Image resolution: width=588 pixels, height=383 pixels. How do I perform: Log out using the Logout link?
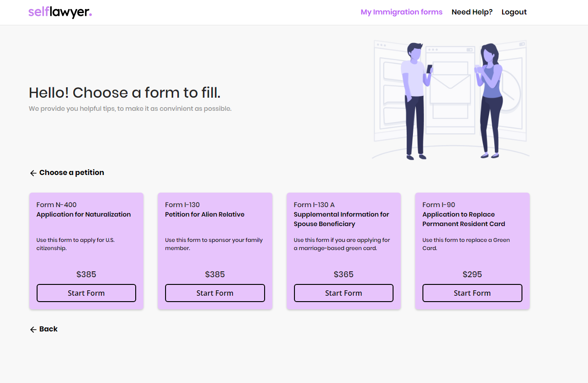514,12
